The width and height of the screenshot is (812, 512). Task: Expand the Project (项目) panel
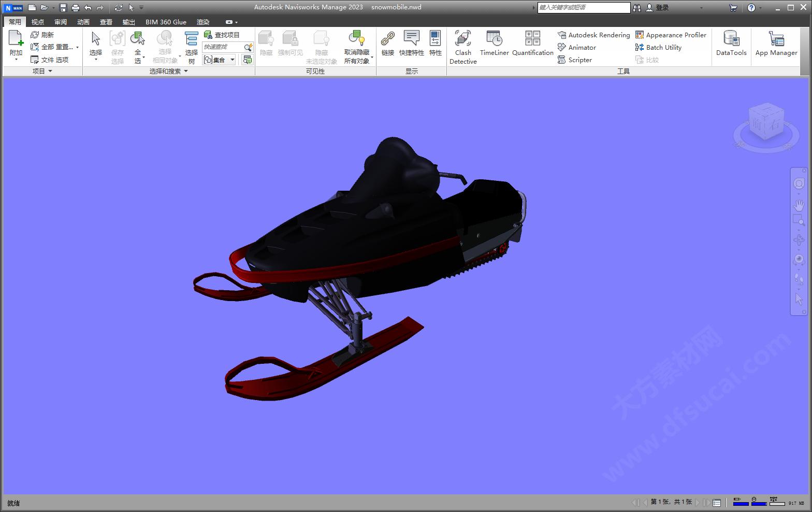(42, 71)
